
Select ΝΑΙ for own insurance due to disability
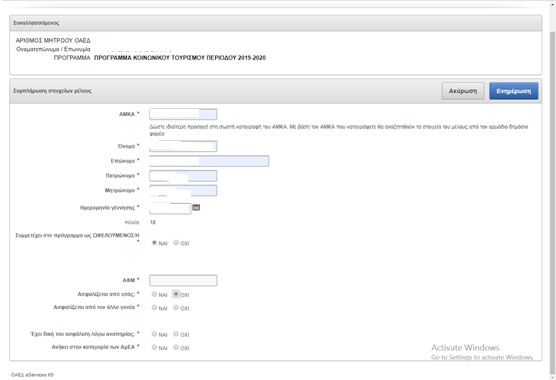point(154,334)
